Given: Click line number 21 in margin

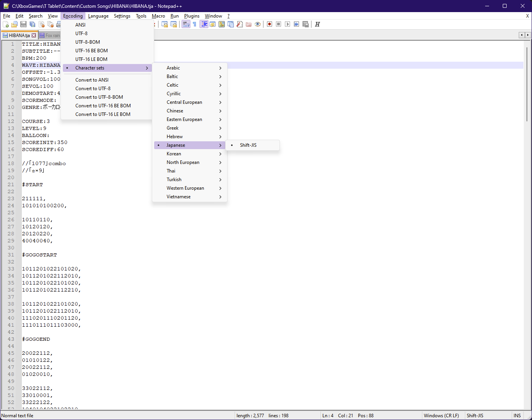Looking at the screenshot, I should click(11, 185).
